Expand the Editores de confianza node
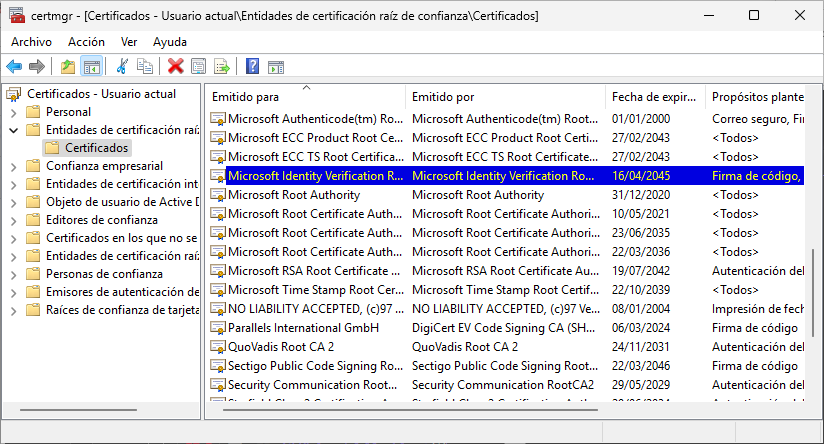The height and width of the screenshot is (444, 824). (x=14, y=220)
